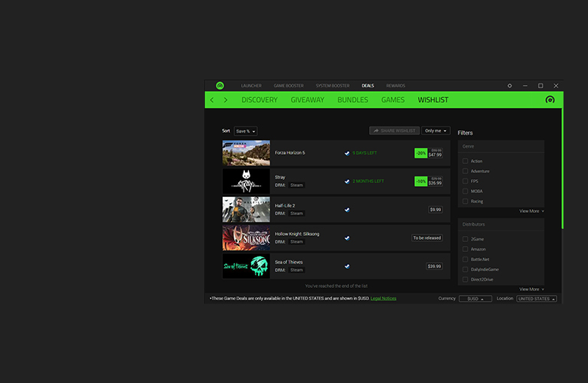Uncheck wishlist checkbox for Half-Life 2
Screen dimensions: 588x383
(x=347, y=210)
